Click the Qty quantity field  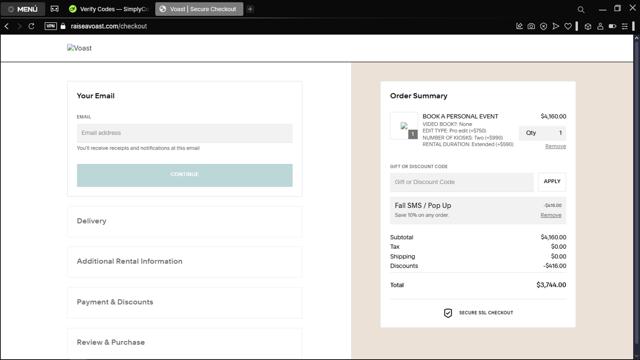coord(542,133)
